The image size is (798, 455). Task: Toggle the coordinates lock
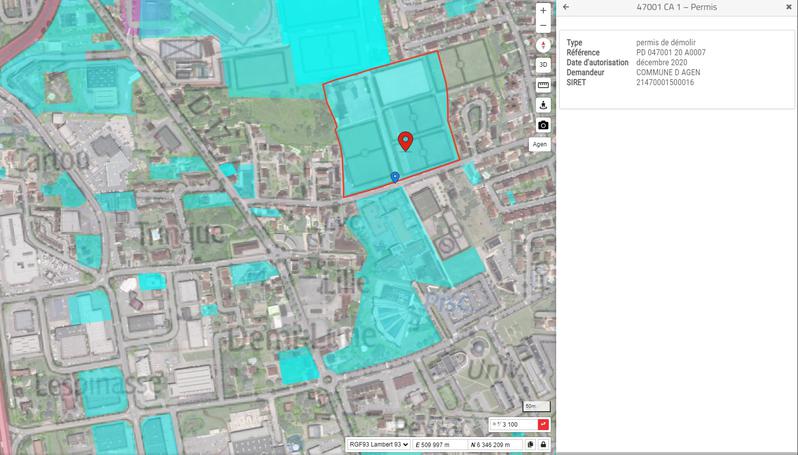coord(543,444)
